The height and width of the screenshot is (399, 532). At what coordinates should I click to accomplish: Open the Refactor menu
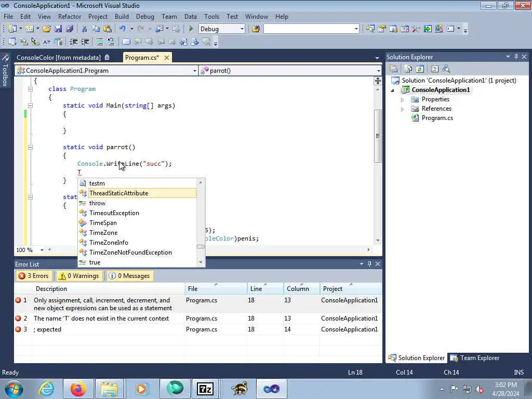pos(70,16)
